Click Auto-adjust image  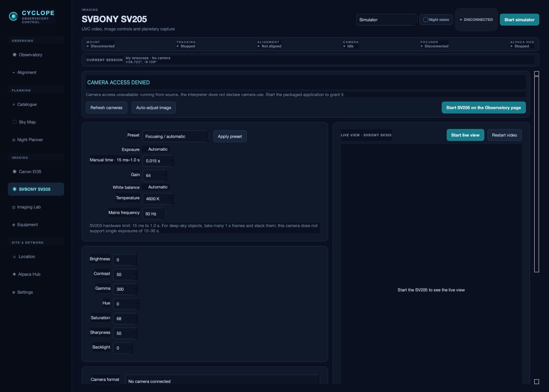click(x=154, y=108)
